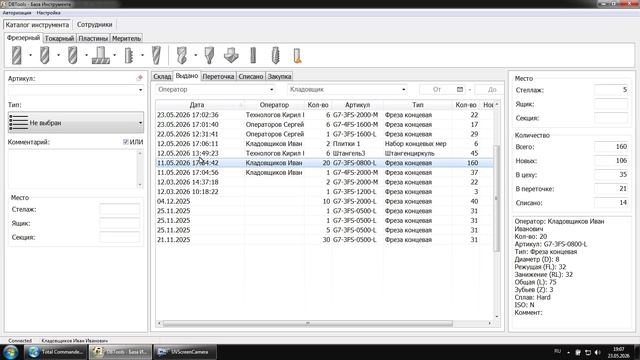Select the orange edge finder icon
This screenshot has width=640, height=360.
tap(297, 55)
